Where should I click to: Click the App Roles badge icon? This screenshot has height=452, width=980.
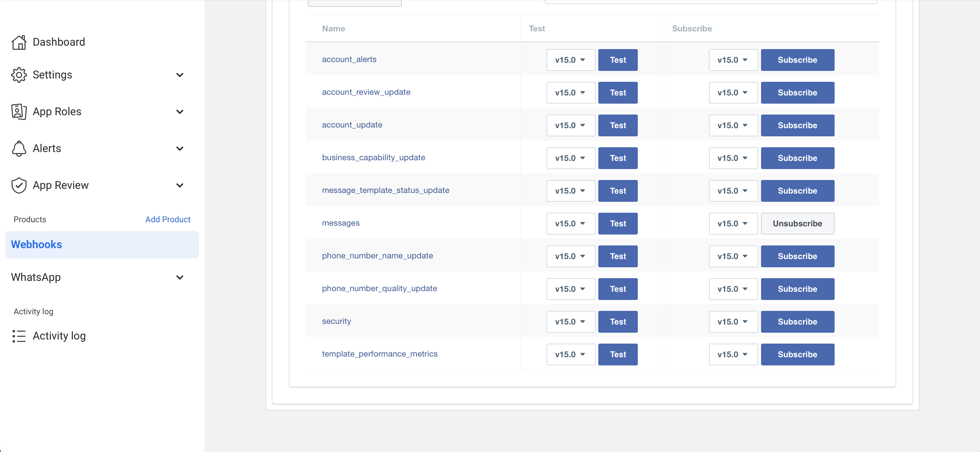pyautogui.click(x=19, y=111)
